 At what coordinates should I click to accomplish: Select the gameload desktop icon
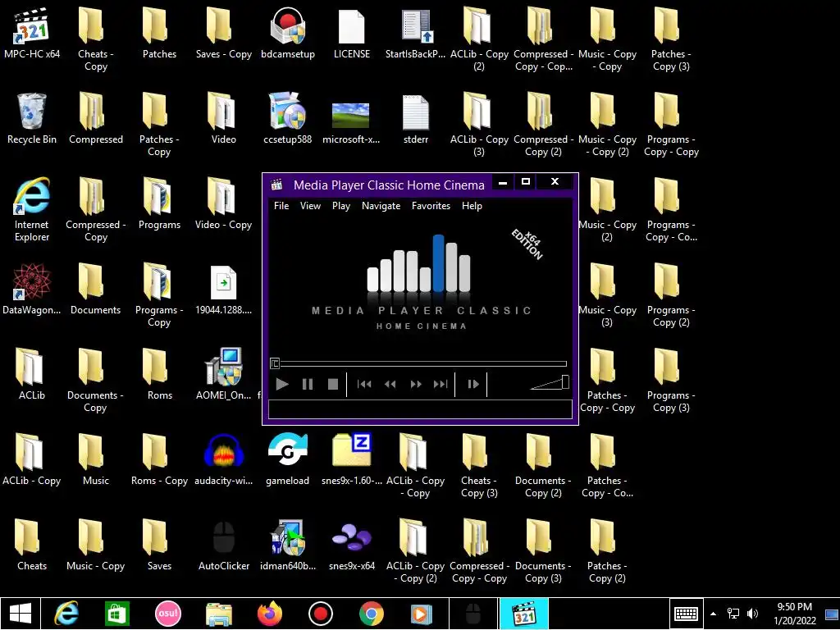click(x=288, y=459)
